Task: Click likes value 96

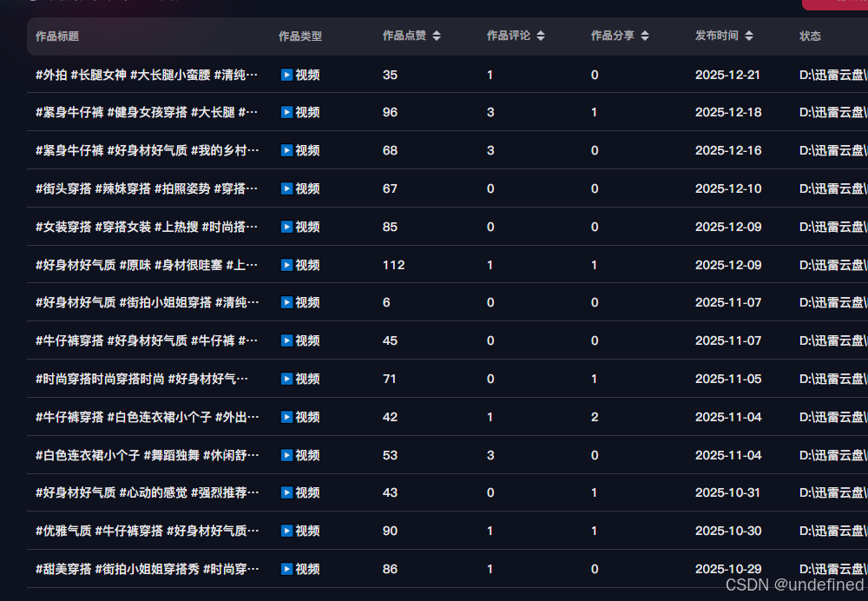Action: coord(390,112)
